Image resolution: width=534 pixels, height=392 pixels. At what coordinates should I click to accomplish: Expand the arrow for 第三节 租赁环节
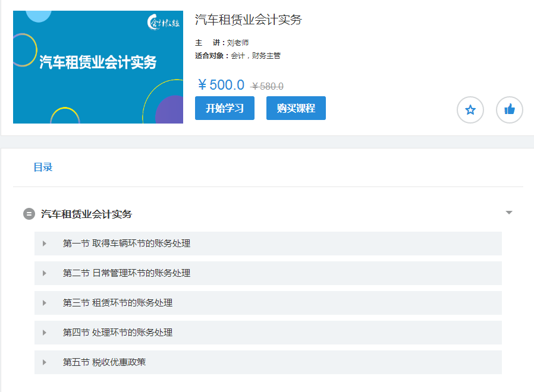coord(45,303)
